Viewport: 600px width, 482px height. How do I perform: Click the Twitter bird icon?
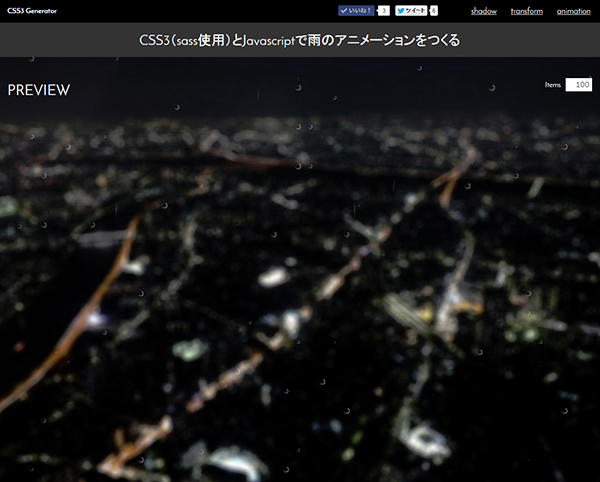(x=401, y=11)
